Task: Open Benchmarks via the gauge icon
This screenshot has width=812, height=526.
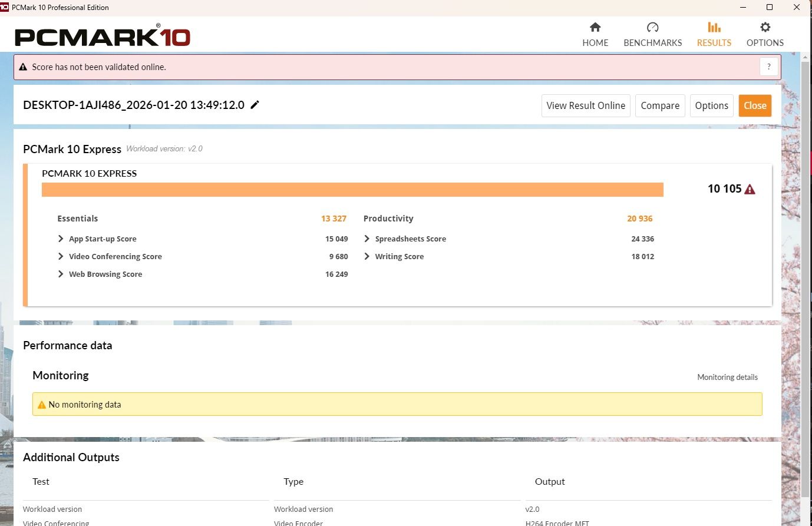Action: 652,27
